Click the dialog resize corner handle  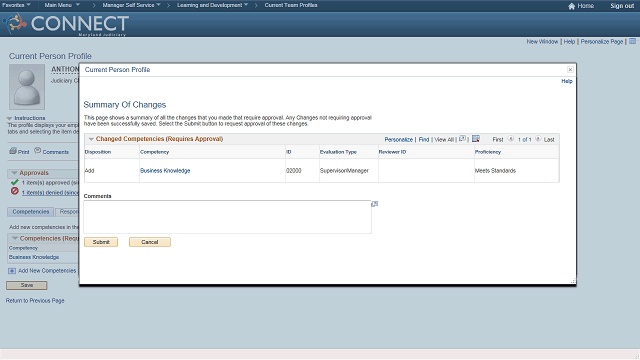click(x=573, y=281)
